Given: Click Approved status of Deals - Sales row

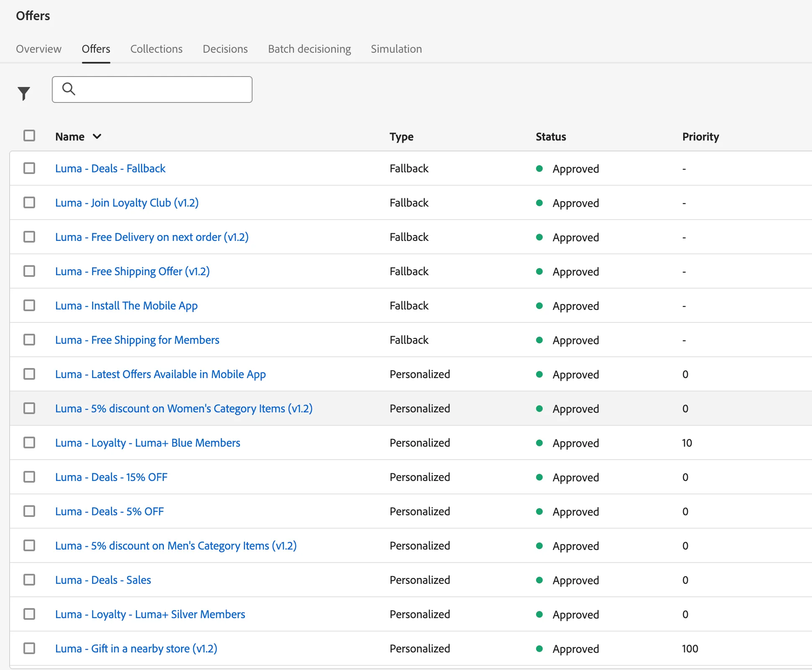Looking at the screenshot, I should (576, 580).
